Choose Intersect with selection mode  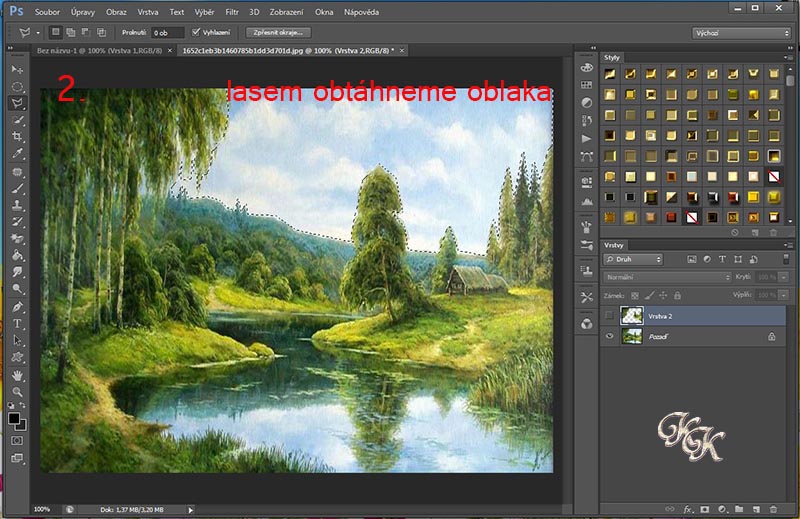coord(102,32)
